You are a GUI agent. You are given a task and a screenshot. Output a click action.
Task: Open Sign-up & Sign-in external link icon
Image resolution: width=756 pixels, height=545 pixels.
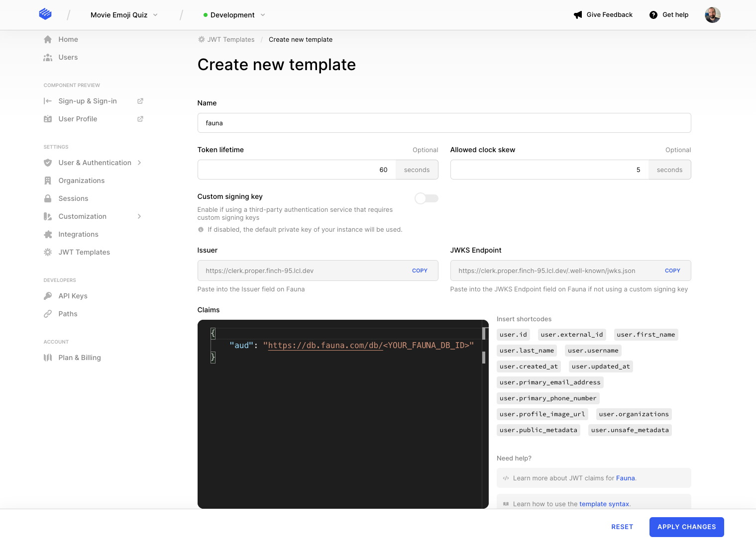(x=140, y=101)
